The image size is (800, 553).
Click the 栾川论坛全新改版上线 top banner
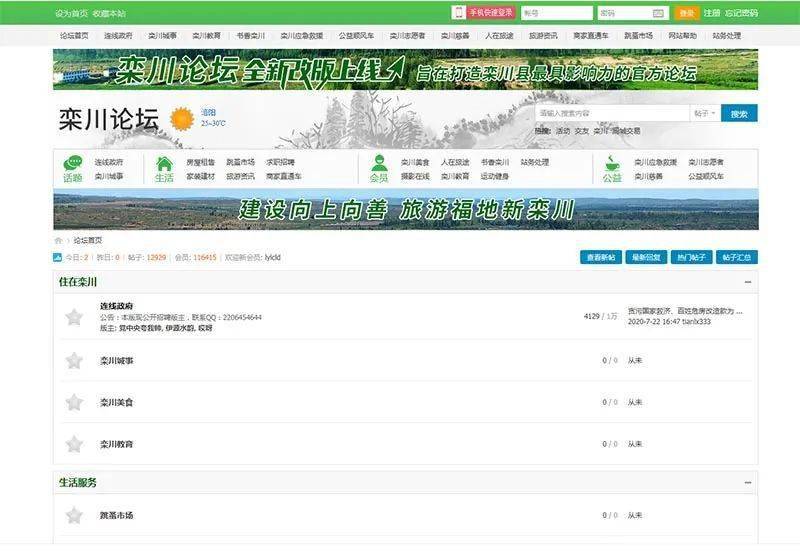406,69
